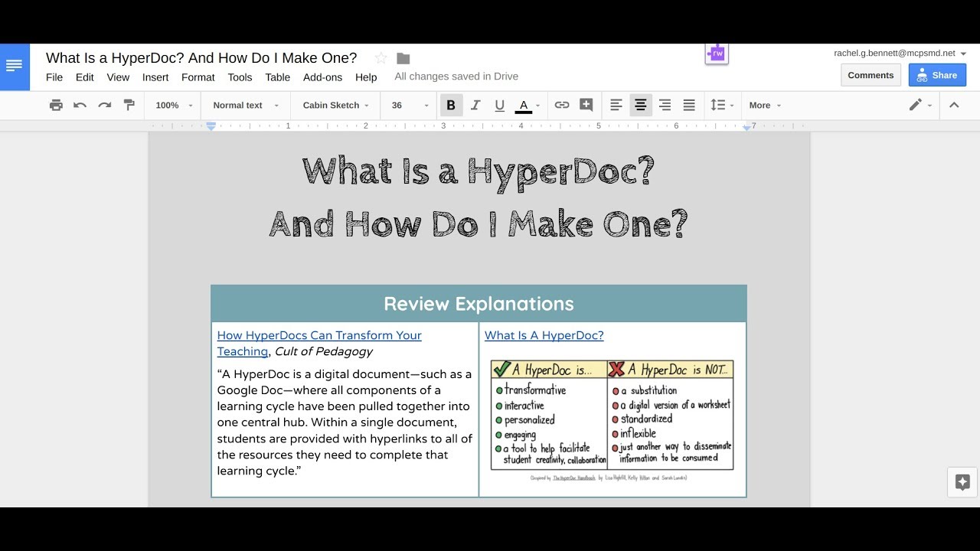Insert a comment using toolbar icon
The image size is (980, 551).
(x=586, y=106)
